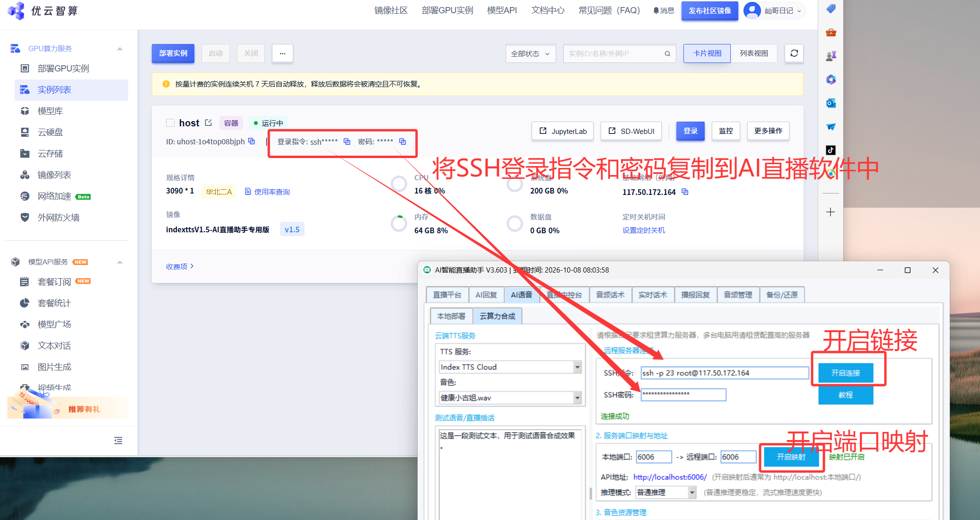Screen dimensions: 980x520
Task: Click the 开启连接 button
Action: coord(846,373)
